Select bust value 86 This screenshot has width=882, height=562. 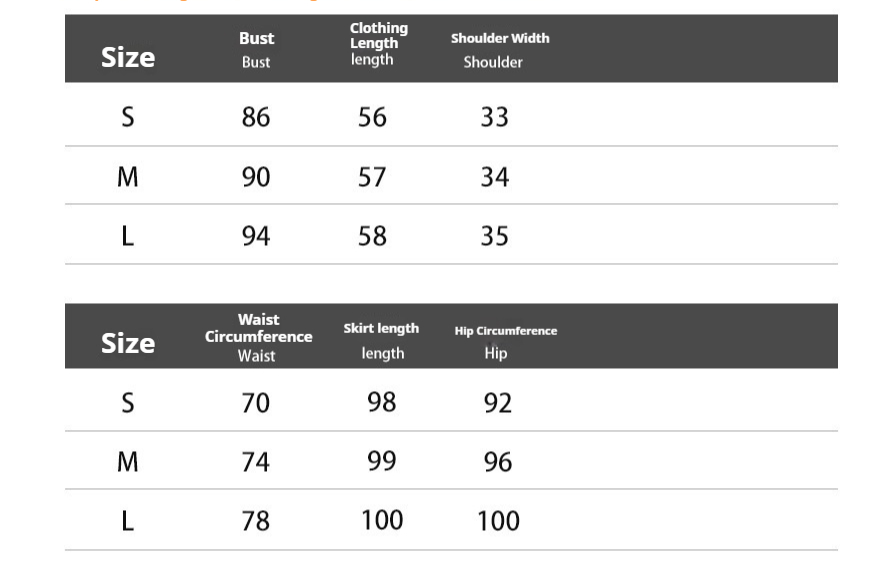(x=256, y=117)
